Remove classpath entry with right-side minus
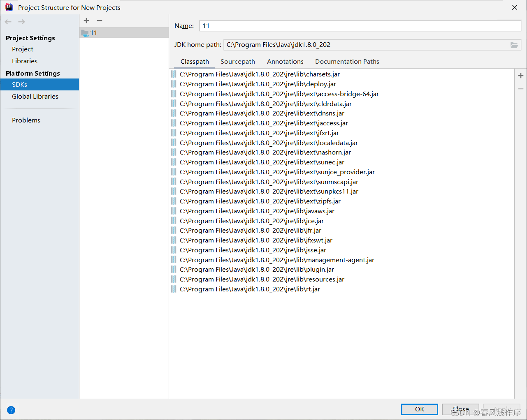Image resolution: width=527 pixels, height=420 pixels. click(x=521, y=89)
